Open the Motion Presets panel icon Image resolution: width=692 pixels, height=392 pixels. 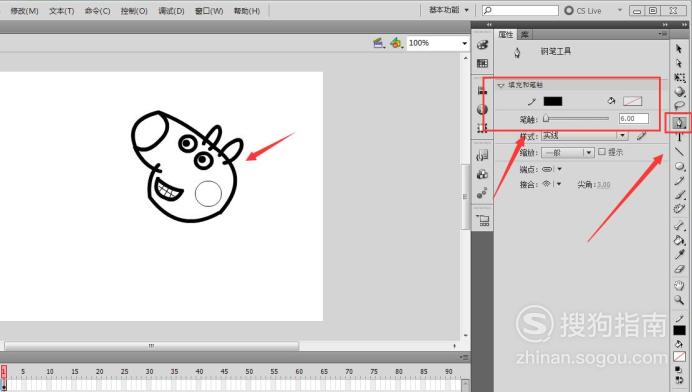pyautogui.click(x=482, y=193)
